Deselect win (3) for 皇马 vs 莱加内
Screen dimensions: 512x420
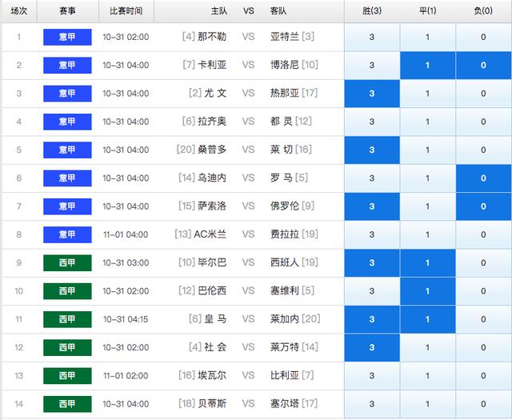[x=372, y=319]
